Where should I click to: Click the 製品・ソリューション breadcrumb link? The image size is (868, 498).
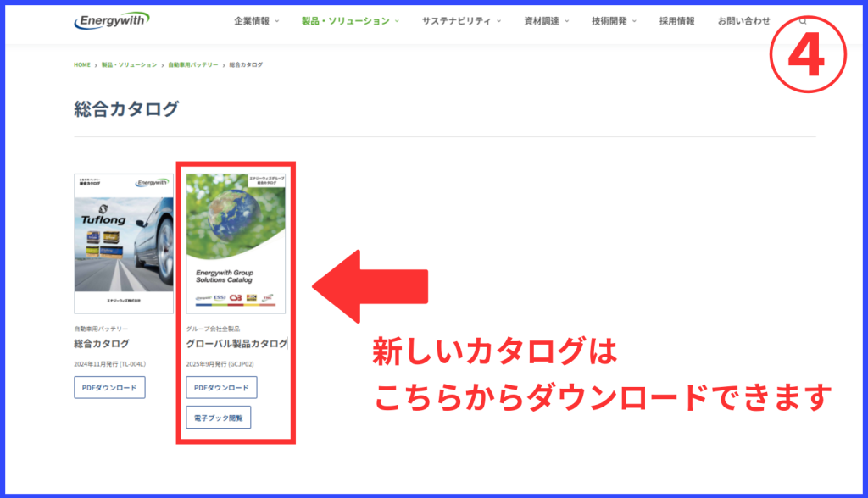click(x=129, y=64)
